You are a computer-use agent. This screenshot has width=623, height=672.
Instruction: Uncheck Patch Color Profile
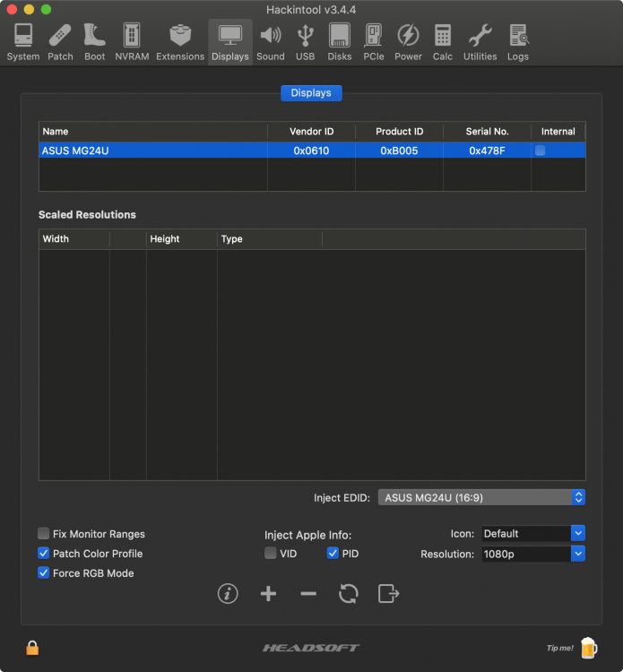43,554
